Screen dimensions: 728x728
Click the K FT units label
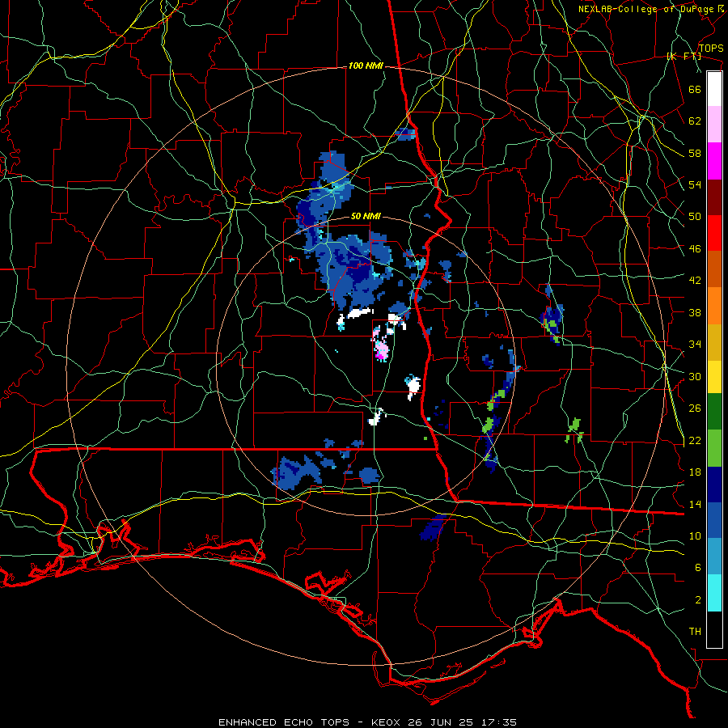684,56
